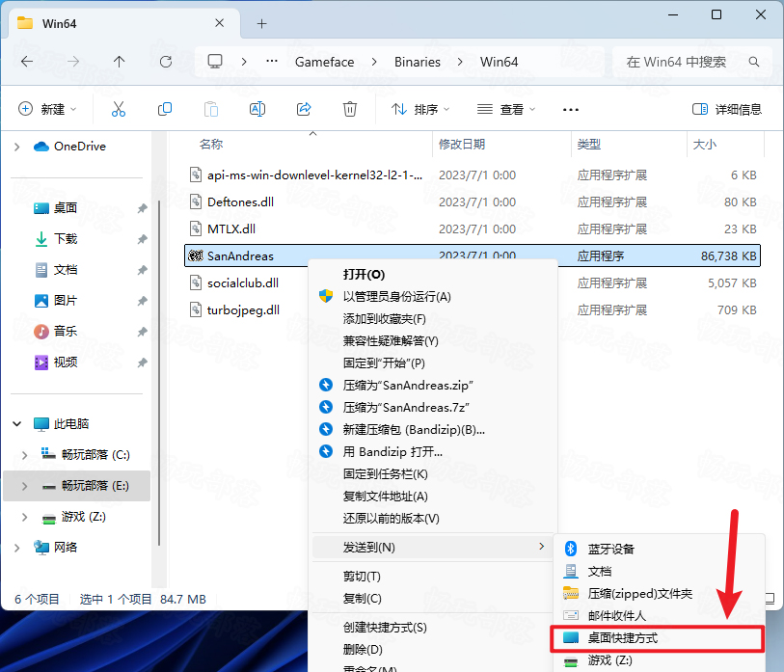Sort by the 类型 column header

coord(588,144)
